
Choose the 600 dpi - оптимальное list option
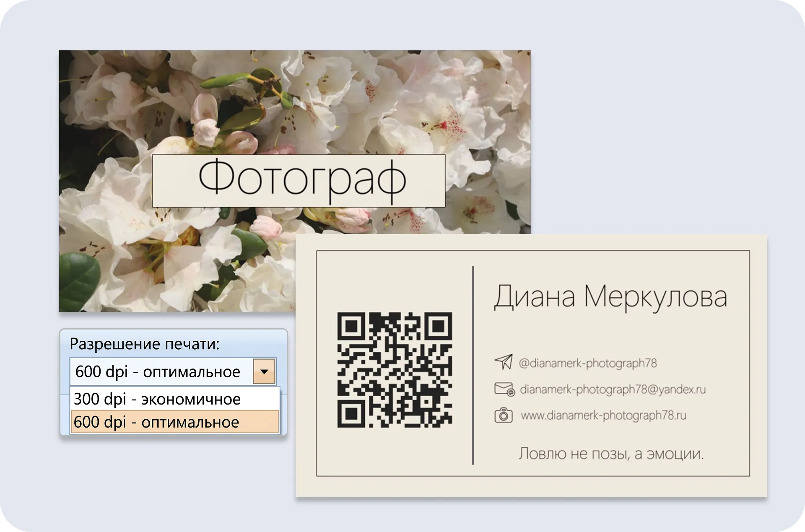coord(175,422)
